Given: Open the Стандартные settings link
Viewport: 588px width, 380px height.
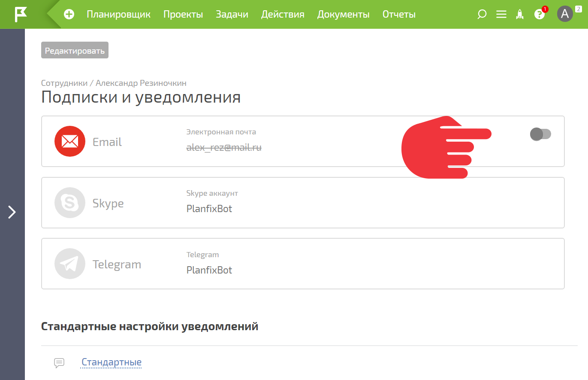Looking at the screenshot, I should 112,362.
